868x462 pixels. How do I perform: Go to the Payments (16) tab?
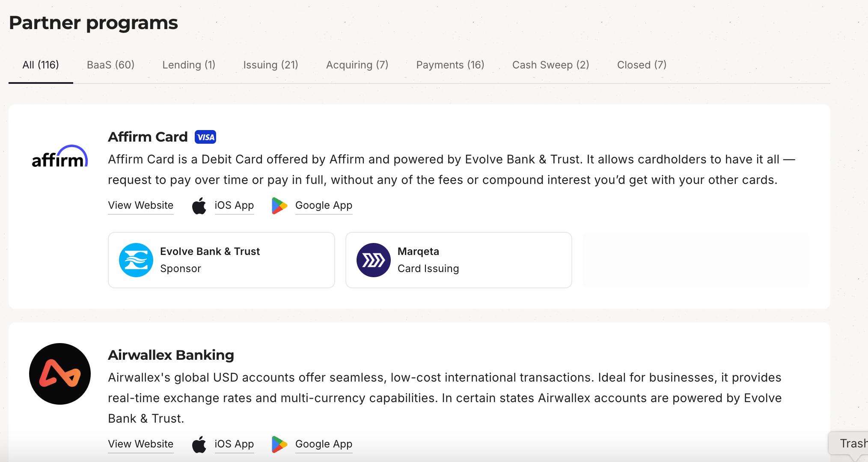[450, 65]
